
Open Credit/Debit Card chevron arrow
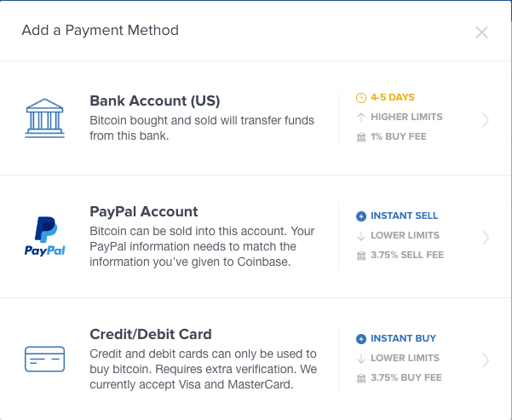point(486,360)
